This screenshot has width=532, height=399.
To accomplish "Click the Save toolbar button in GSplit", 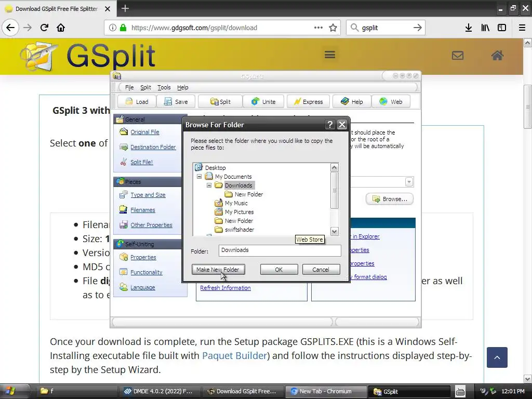I will coord(176,101).
